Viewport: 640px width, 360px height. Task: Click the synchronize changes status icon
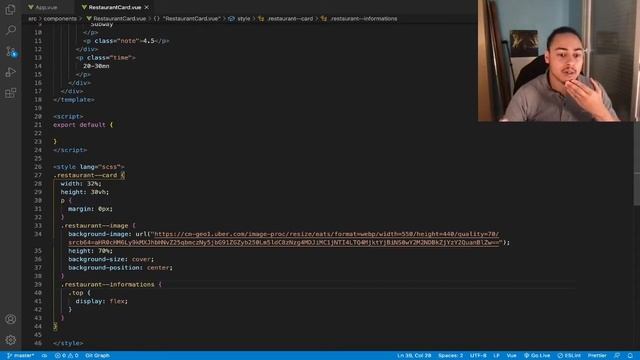coord(44,356)
